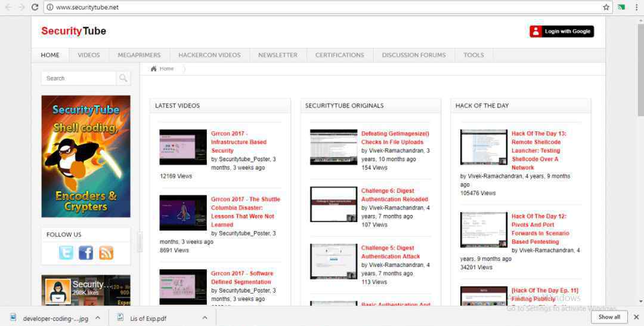Go to Discussion Forums tab
Image resolution: width=644 pixels, height=326 pixels.
(x=413, y=55)
